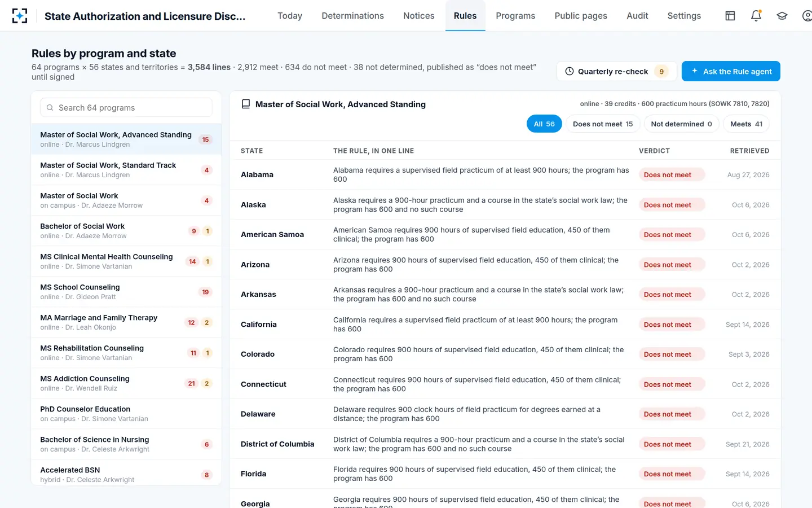Filter to Does not meet 15
The width and height of the screenshot is (812, 508).
[603, 124]
